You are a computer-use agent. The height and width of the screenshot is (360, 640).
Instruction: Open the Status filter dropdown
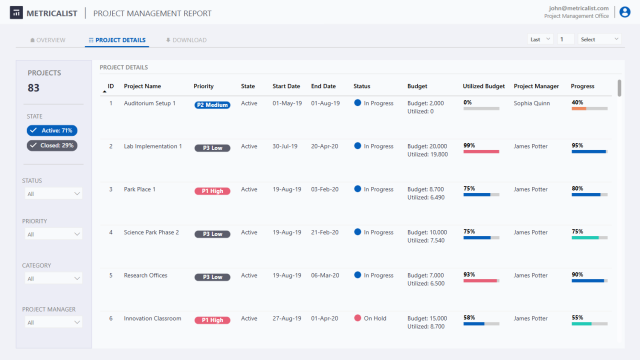click(x=53, y=193)
